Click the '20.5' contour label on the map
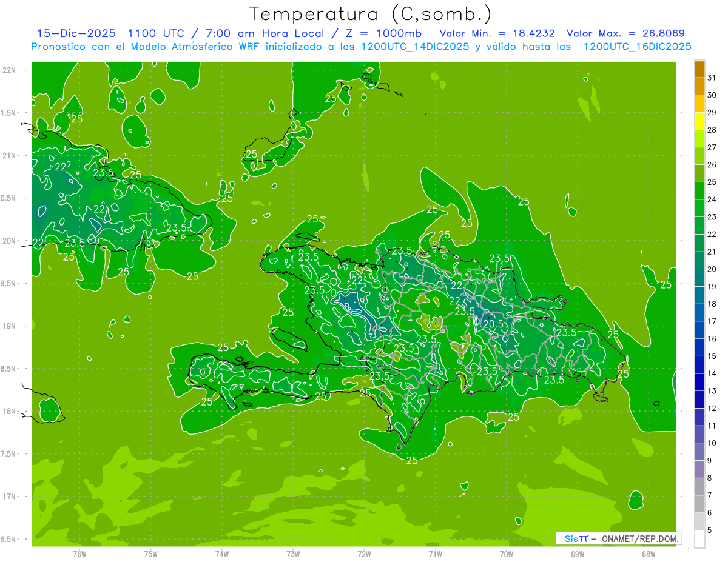 click(493, 324)
